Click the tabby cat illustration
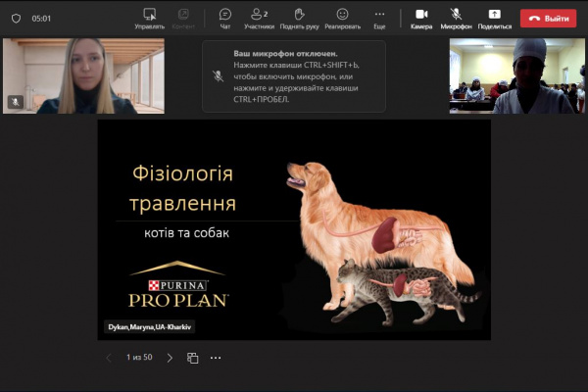This screenshot has height=392, width=588. 407,291
